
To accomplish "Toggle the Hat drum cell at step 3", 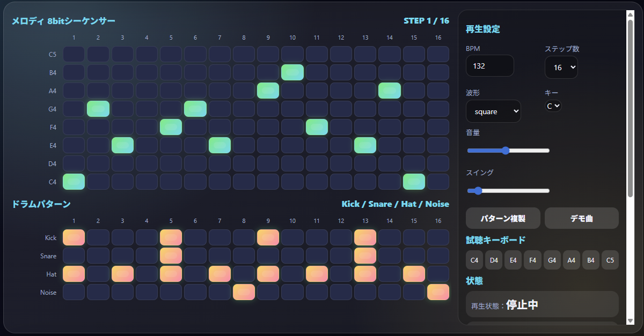I will click(x=122, y=274).
